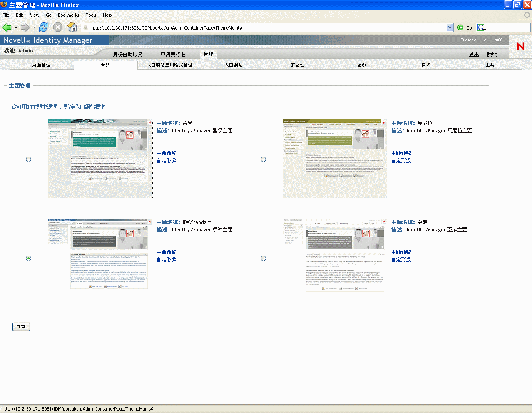Click 自定形象 for the IDMStandard theme
The width and height of the screenshot is (532, 413).
click(166, 260)
